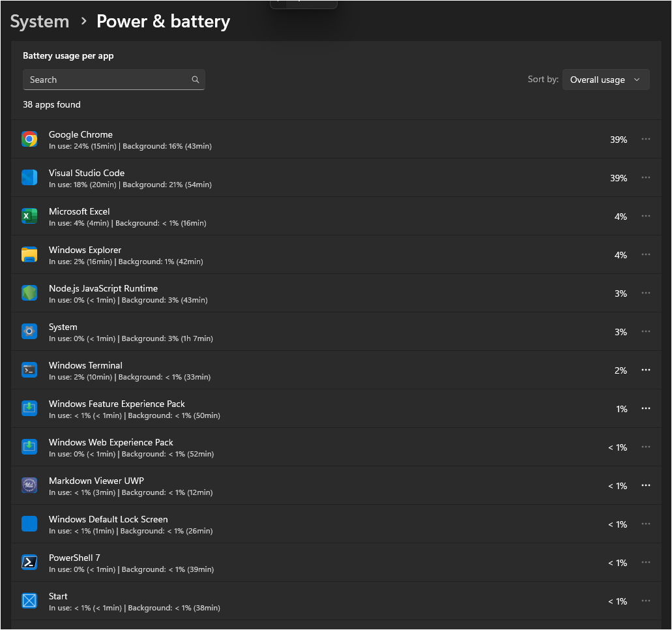Go back to System in breadcrumb
Viewport: 672px width, 630px height.
(40, 22)
